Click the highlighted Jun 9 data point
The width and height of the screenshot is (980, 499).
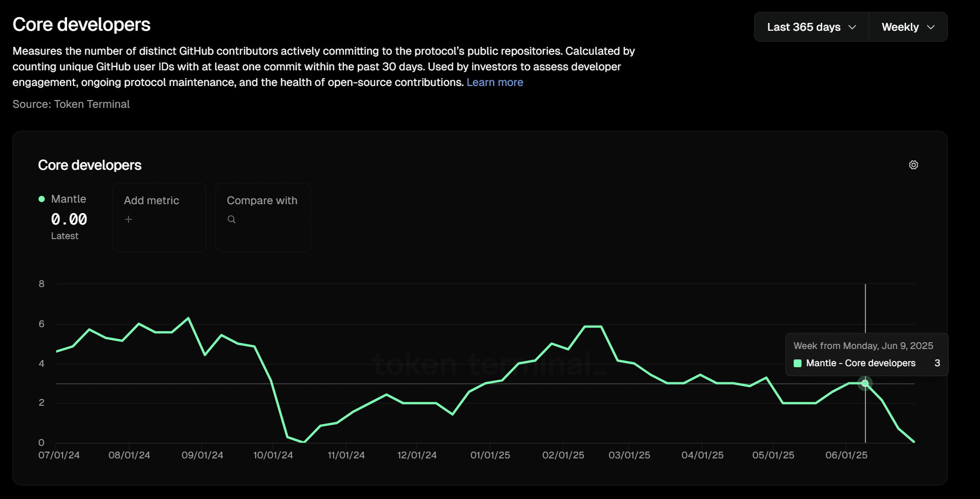(865, 383)
